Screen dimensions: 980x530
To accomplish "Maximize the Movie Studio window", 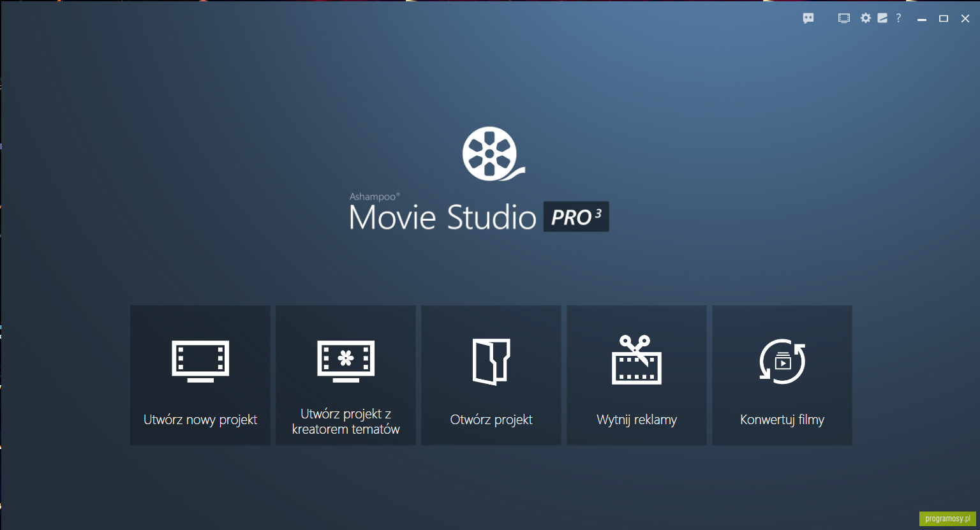I will 944,18.
